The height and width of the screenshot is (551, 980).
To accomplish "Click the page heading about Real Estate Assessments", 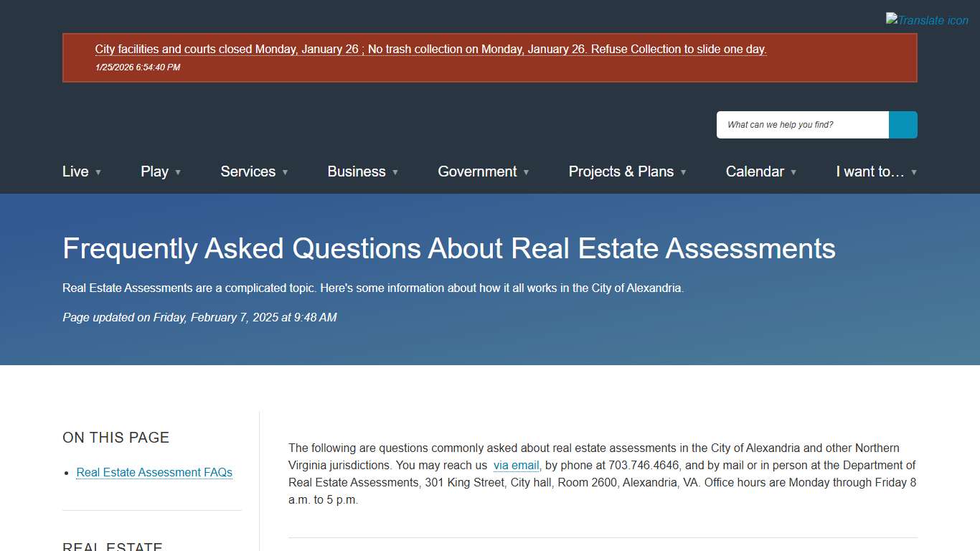I will click(449, 248).
